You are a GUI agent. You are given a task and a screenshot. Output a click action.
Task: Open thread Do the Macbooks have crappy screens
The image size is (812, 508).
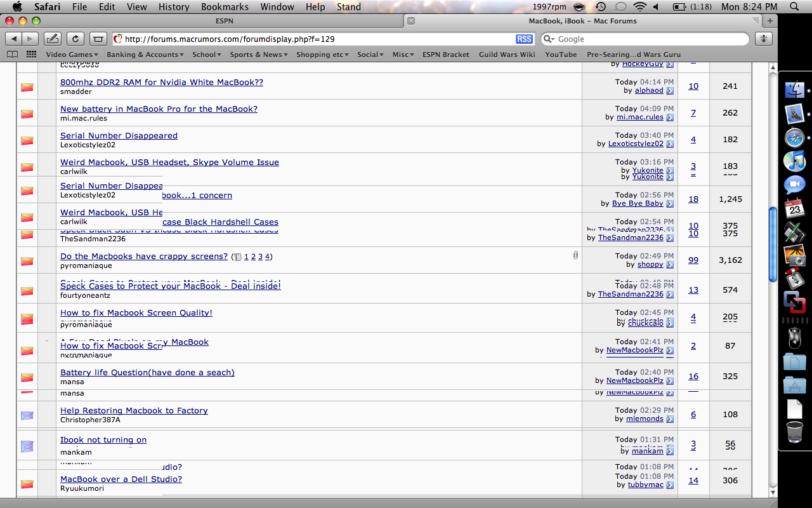click(144, 256)
